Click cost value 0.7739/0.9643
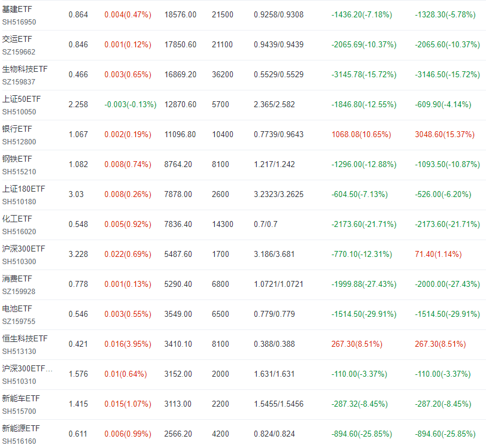 pyautogui.click(x=279, y=134)
